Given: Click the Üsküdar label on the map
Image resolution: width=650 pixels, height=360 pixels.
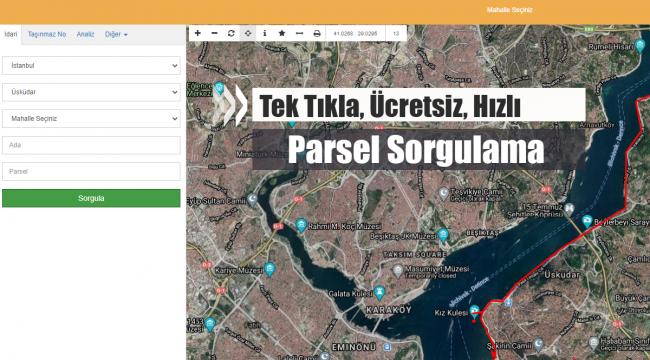Looking at the screenshot, I should [x=562, y=275].
